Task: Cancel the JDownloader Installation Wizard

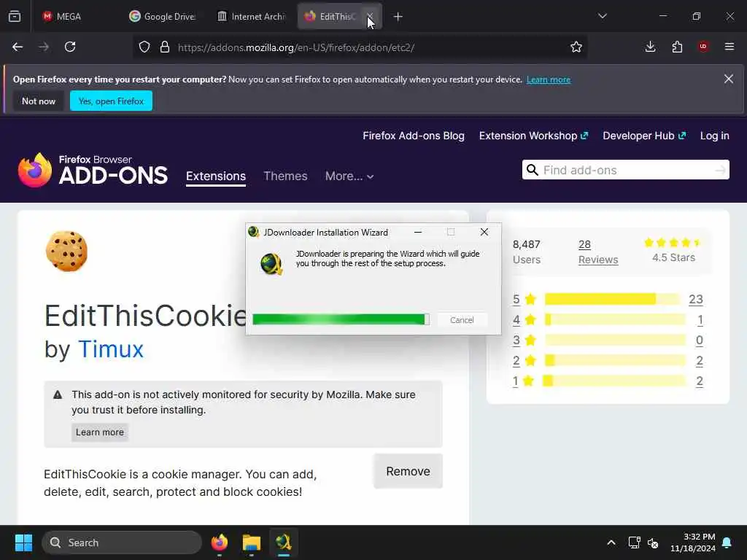Action: click(x=462, y=320)
